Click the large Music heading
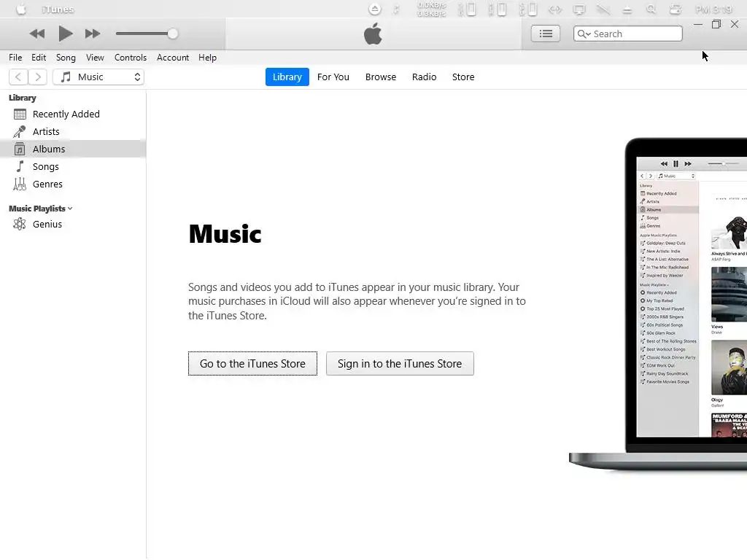Screen dimensions: 747x560 pyautogui.click(x=225, y=234)
